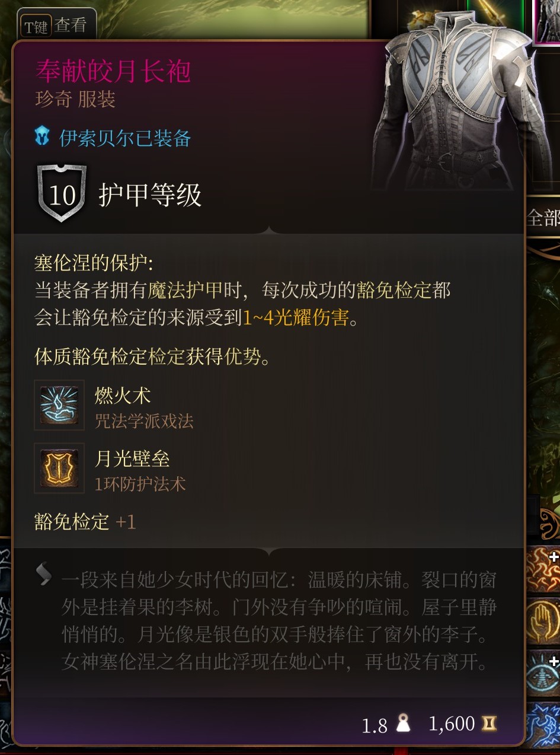Click the 奉献皎月长袍 item title
The image size is (560, 755).
click(x=113, y=71)
